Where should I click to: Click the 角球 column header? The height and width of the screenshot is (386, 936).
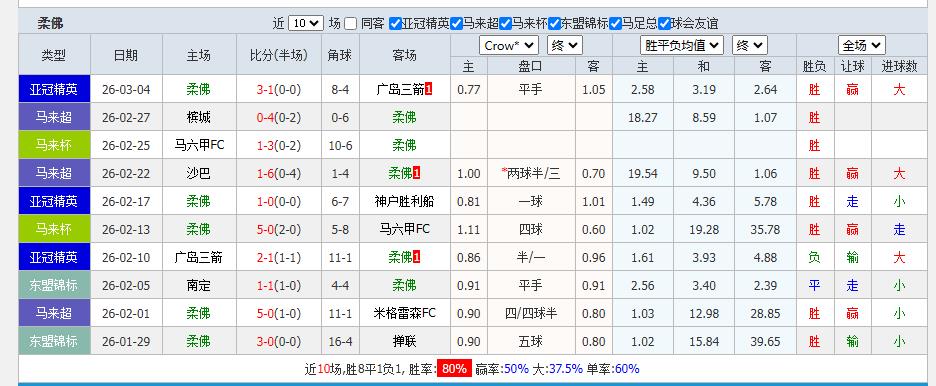tap(340, 55)
